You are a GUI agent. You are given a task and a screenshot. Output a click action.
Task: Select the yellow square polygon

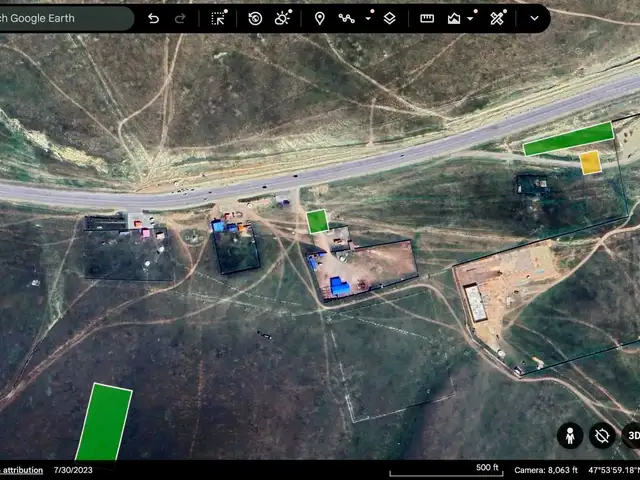point(591,162)
